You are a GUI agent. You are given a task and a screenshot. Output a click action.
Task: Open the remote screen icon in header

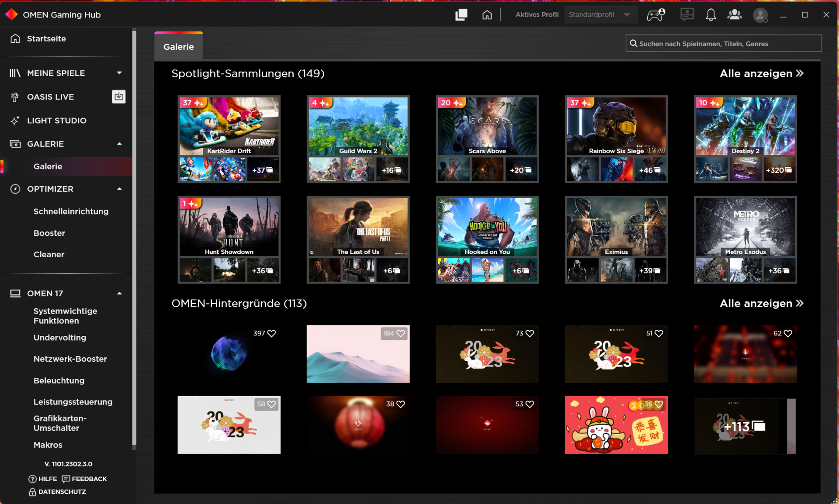pyautogui.click(x=687, y=15)
